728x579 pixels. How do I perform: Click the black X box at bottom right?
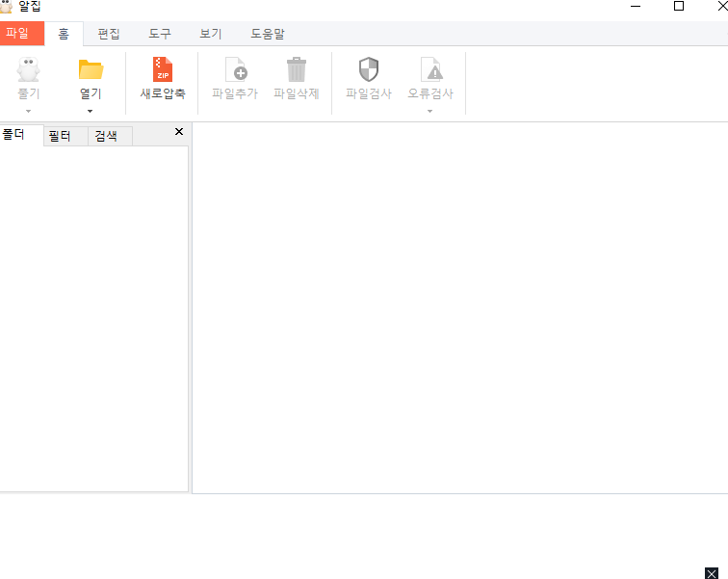click(x=712, y=573)
